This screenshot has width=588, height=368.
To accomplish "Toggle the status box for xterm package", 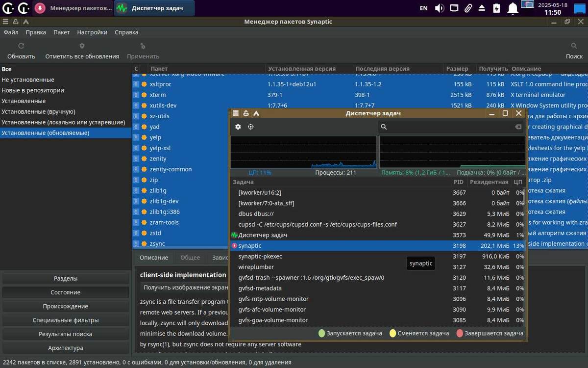I will click(x=136, y=95).
